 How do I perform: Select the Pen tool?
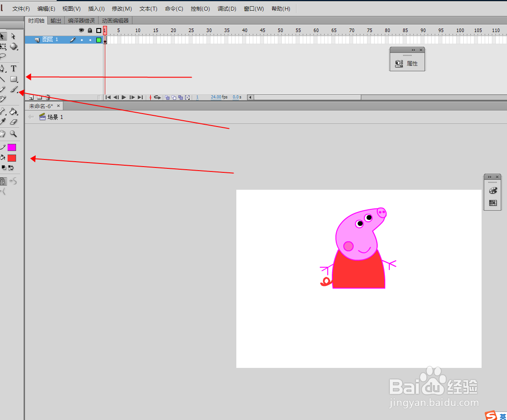coord(3,69)
